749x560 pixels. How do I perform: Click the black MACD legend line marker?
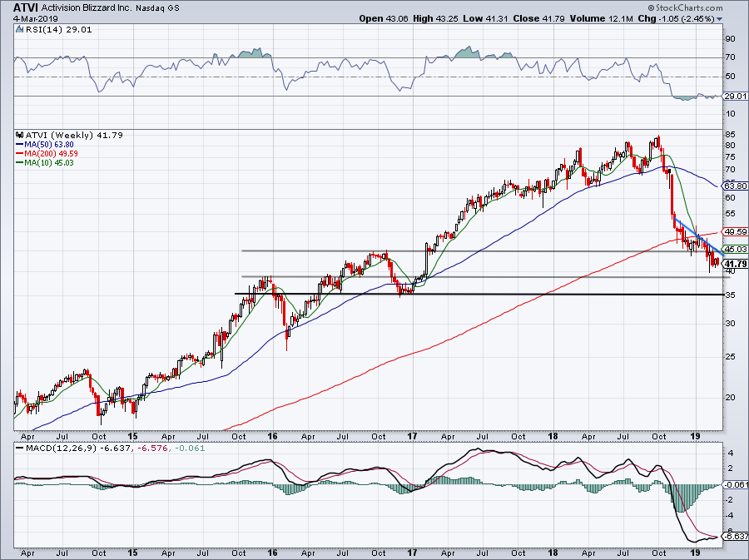[x=19, y=448]
